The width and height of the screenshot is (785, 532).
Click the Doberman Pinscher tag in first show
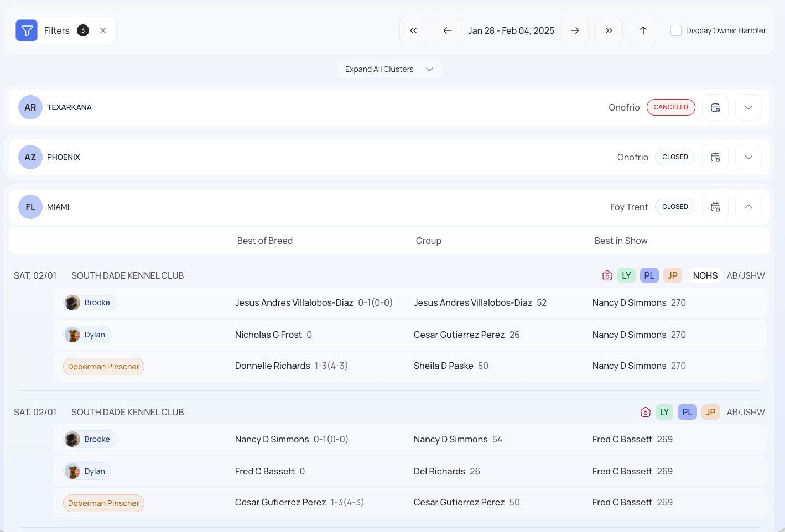click(x=103, y=367)
